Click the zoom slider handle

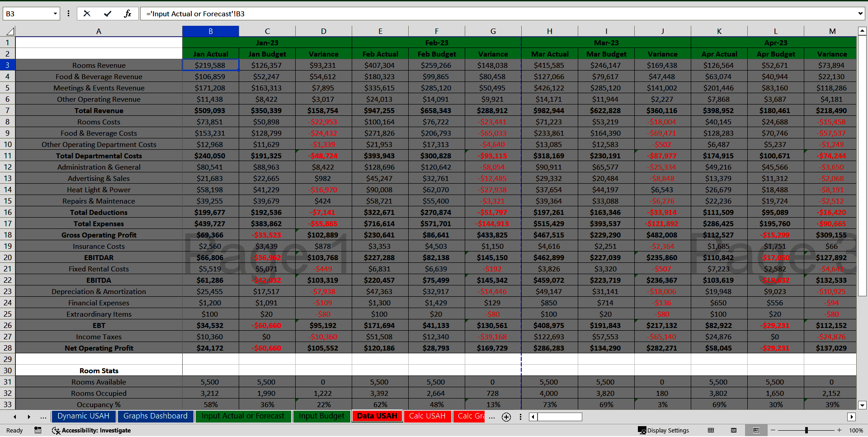tap(807, 430)
